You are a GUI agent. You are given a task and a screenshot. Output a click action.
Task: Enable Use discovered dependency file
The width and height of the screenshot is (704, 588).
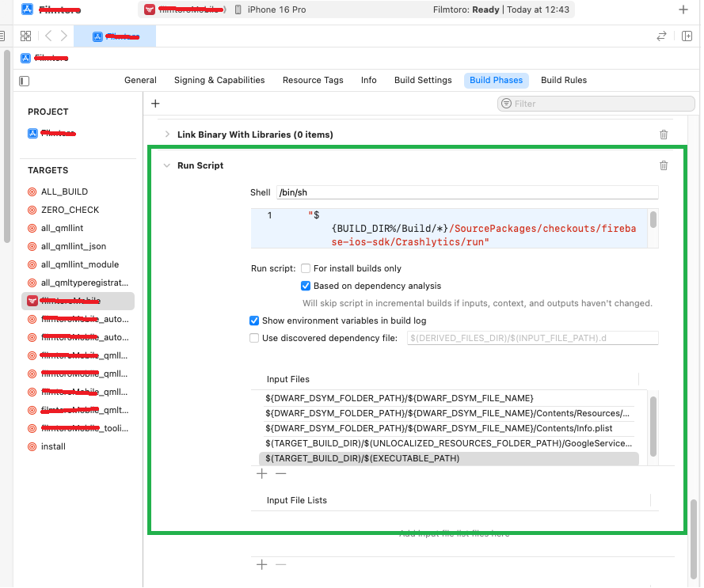[254, 338]
